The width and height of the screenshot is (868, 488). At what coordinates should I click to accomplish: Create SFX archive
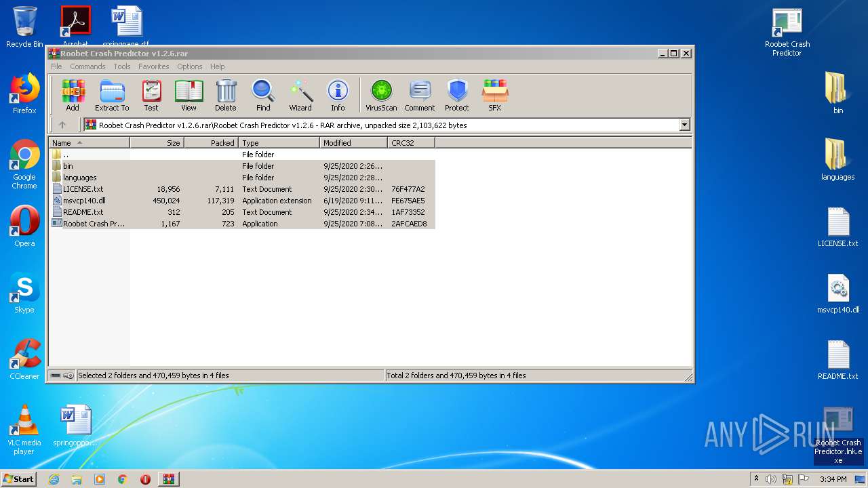click(495, 95)
